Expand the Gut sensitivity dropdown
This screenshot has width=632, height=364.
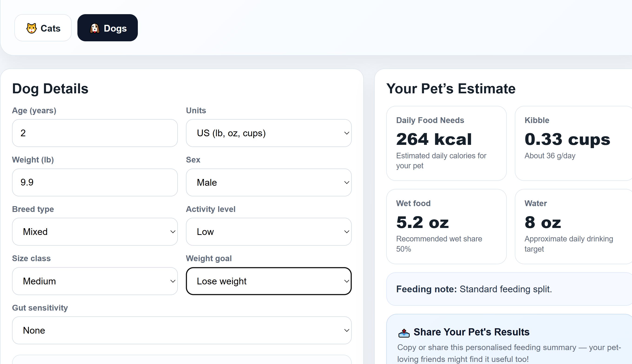(182, 331)
